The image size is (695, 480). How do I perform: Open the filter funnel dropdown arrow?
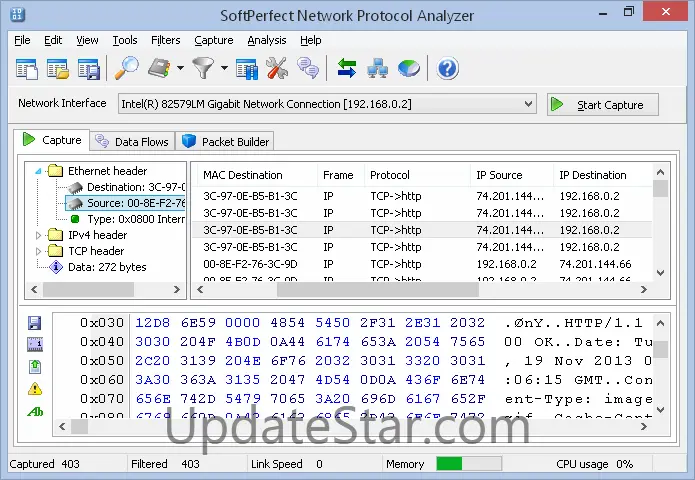coord(224,68)
